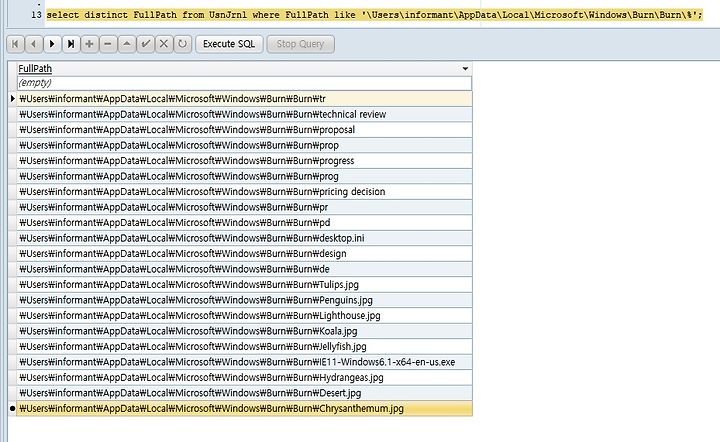The image size is (720, 442).
Task: Run the query with Execute SQL
Action: [229, 44]
